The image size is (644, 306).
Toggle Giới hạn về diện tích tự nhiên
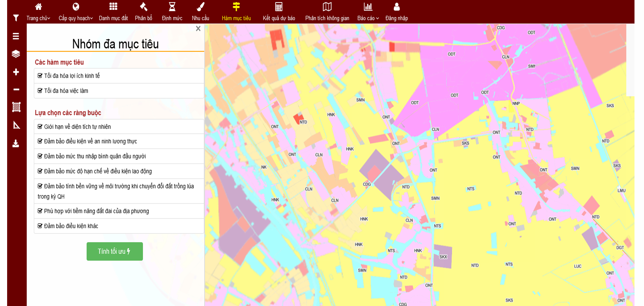click(x=40, y=127)
